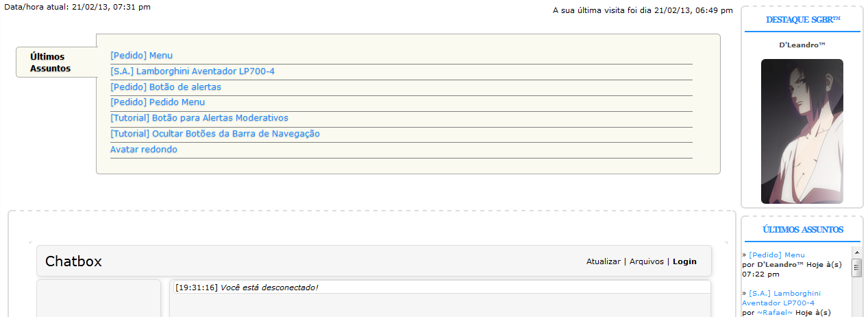The width and height of the screenshot is (868, 317).
Task: Open the Avatar redondo topic
Action: tap(144, 150)
